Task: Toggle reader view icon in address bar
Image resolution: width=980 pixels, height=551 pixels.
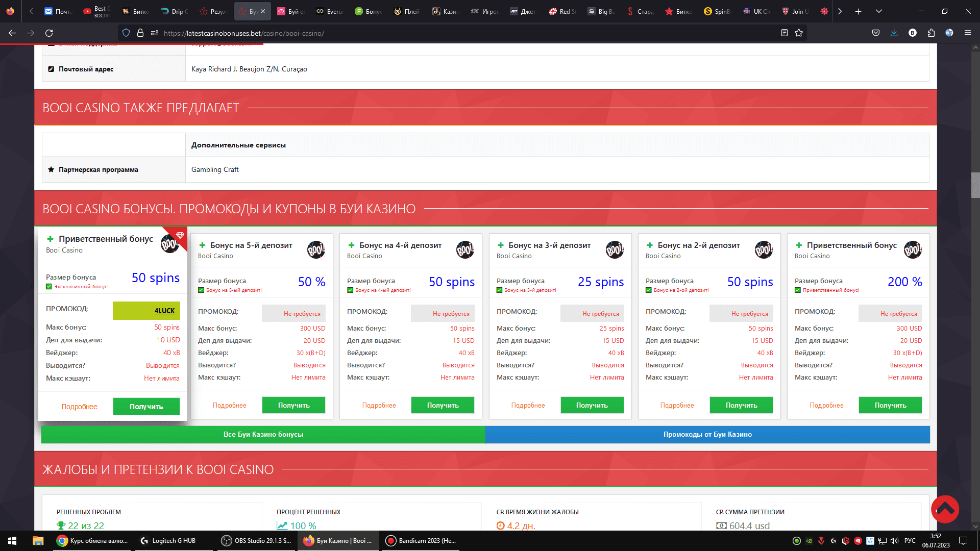Action: (x=785, y=33)
